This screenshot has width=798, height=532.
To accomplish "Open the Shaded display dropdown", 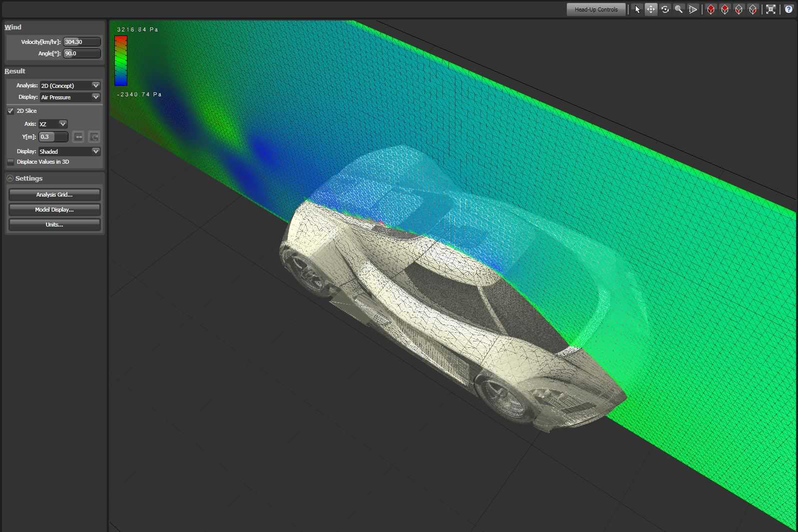I will pos(69,151).
